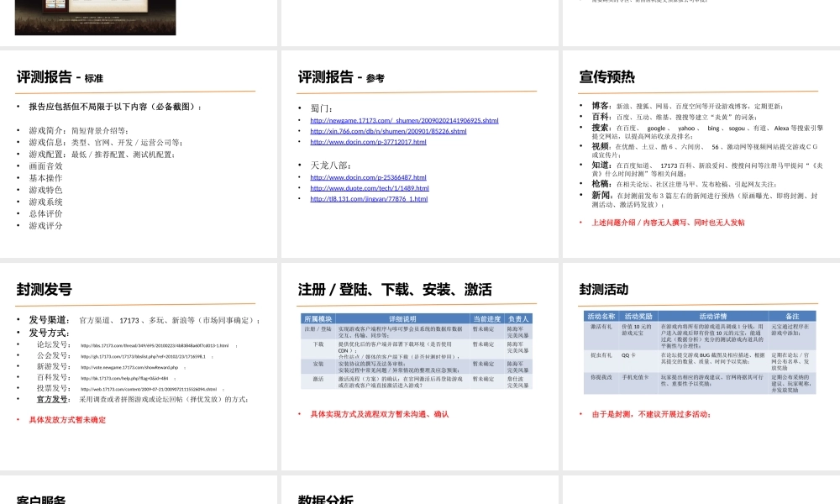Click the 活动奖励 table header
Screen dimensions: 840x504
638,317
